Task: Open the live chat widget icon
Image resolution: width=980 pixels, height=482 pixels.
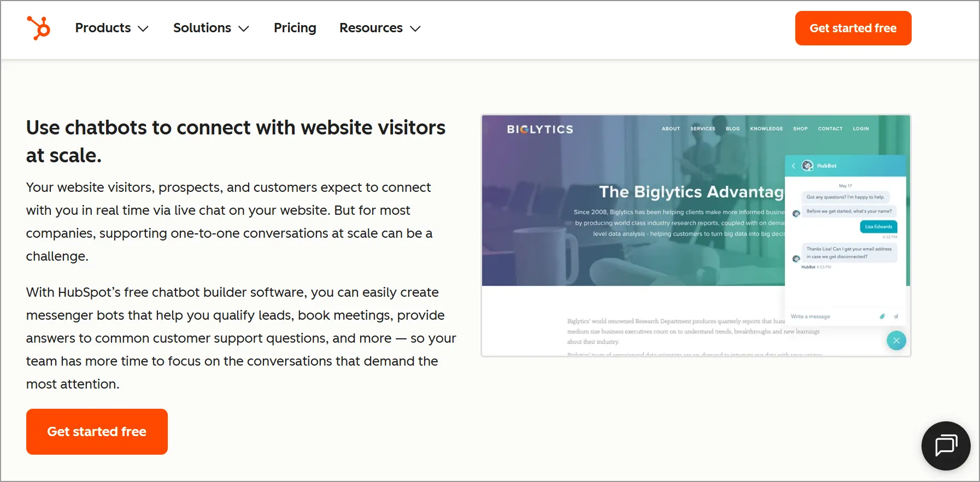Action: pyautogui.click(x=946, y=446)
